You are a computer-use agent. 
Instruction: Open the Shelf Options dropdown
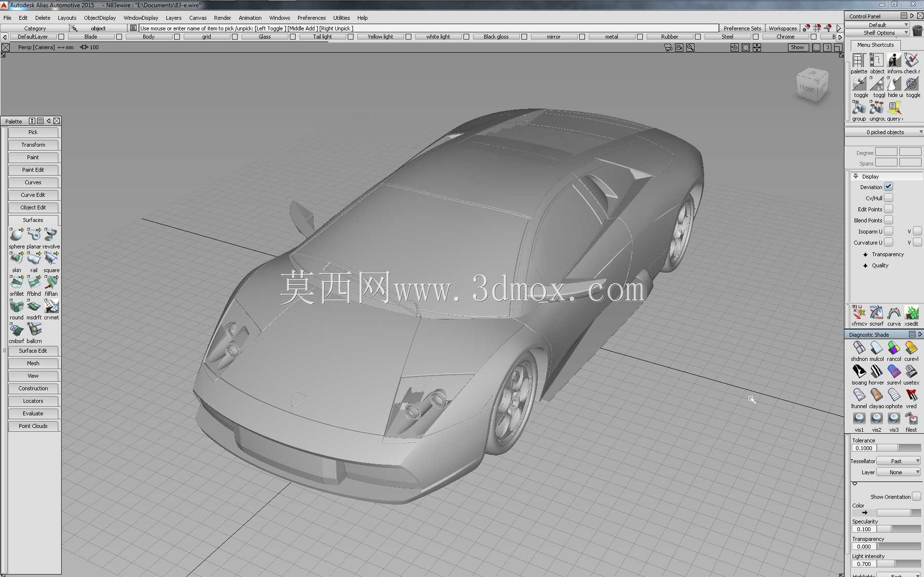click(878, 32)
